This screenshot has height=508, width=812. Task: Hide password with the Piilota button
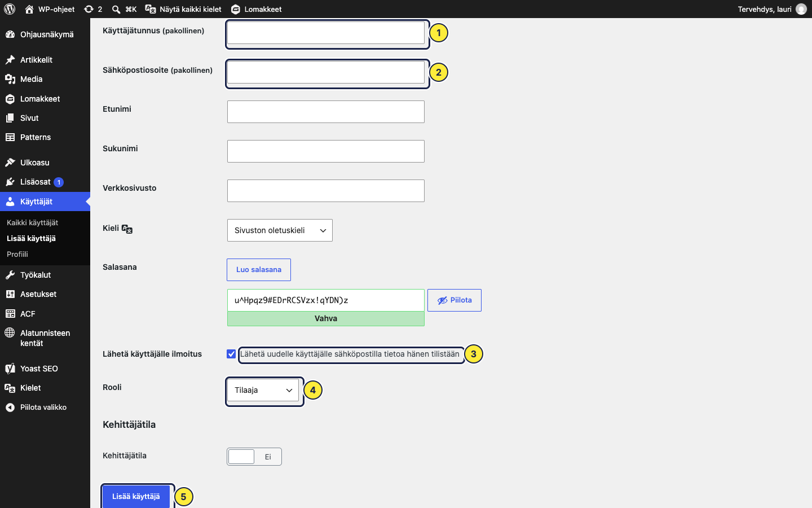pos(454,300)
